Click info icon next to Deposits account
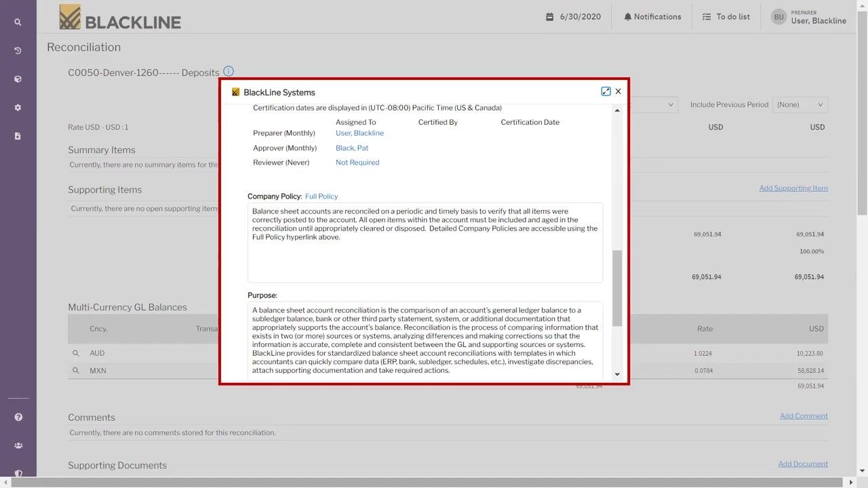Viewport: 868px width, 488px height. 229,71
